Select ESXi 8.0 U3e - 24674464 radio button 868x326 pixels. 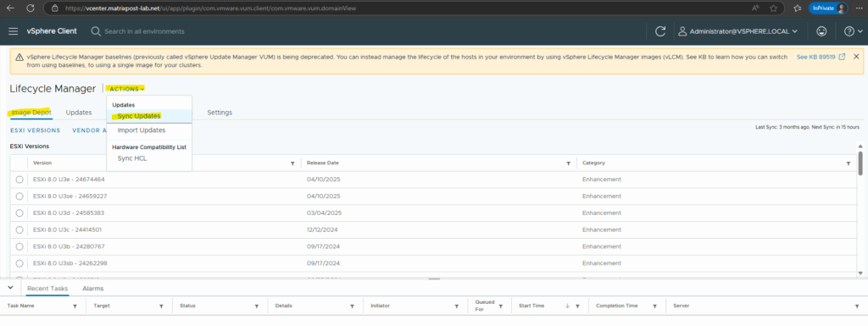19,180
